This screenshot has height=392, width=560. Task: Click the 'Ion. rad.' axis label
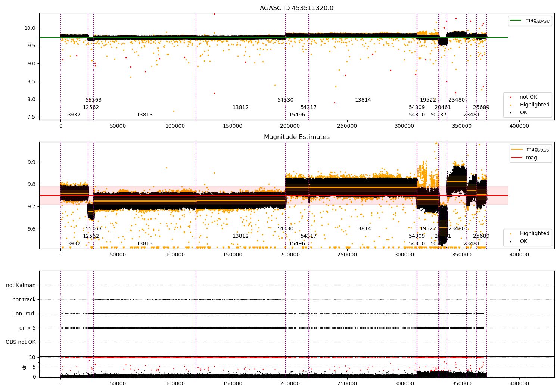(25, 314)
